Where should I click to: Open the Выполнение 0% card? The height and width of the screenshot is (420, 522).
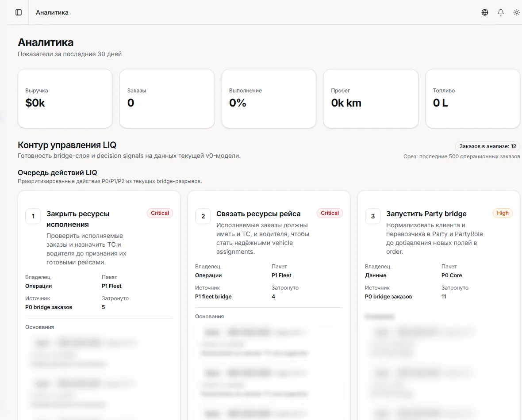pyautogui.click(x=269, y=99)
